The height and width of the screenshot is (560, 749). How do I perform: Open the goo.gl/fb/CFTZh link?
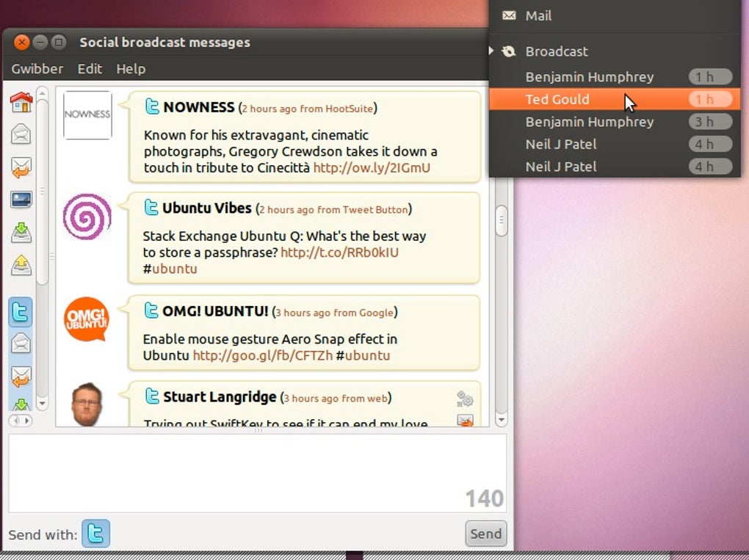[x=262, y=355]
